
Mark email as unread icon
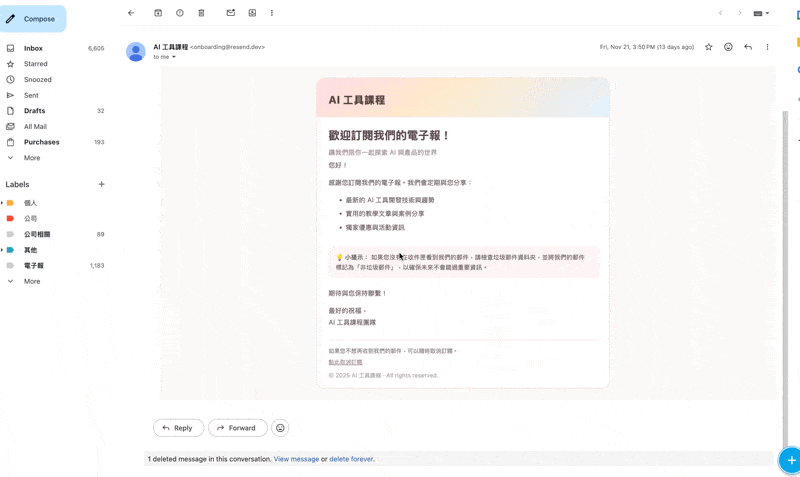coord(231,13)
